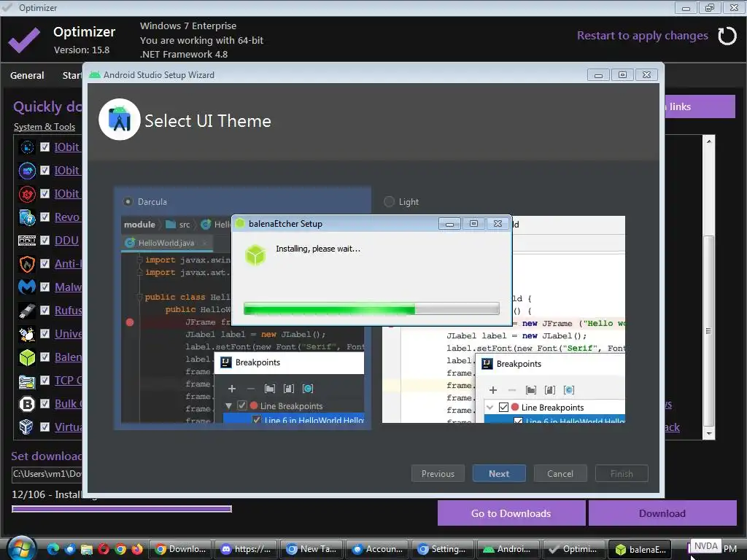The height and width of the screenshot is (560, 747).
Task: Click the balenaEtcher cube icon in Optimizer list
Action: tap(27, 357)
